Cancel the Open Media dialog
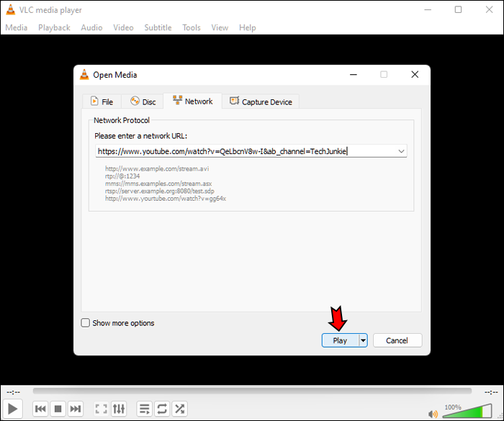The image size is (504, 421). click(397, 340)
